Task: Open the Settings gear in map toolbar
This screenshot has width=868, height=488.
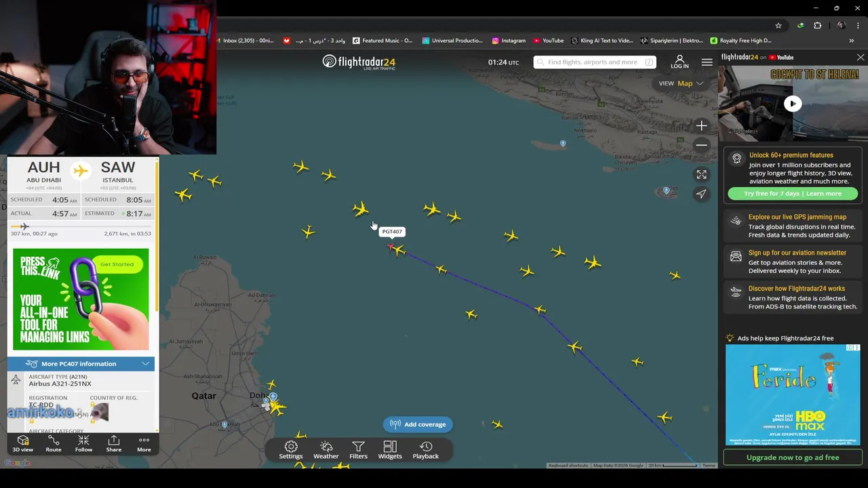Action: click(x=291, y=450)
